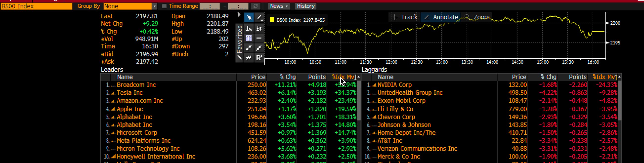Open the Merck & Co Inc row
The image size is (644, 163).
[x=490, y=157]
